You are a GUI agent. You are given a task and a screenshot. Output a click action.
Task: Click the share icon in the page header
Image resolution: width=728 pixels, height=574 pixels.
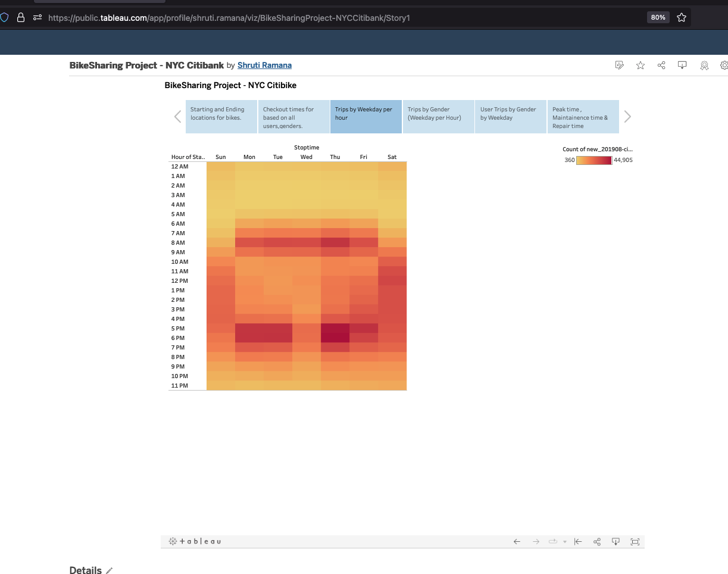[661, 65]
